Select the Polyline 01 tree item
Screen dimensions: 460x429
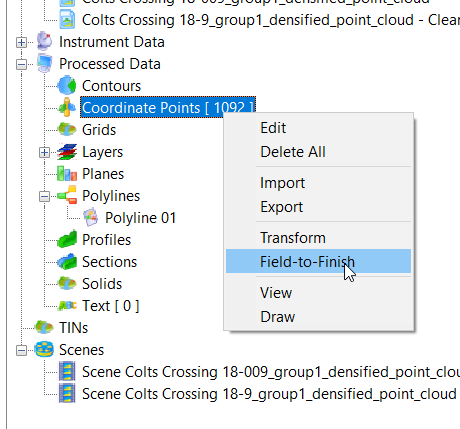coord(140,218)
